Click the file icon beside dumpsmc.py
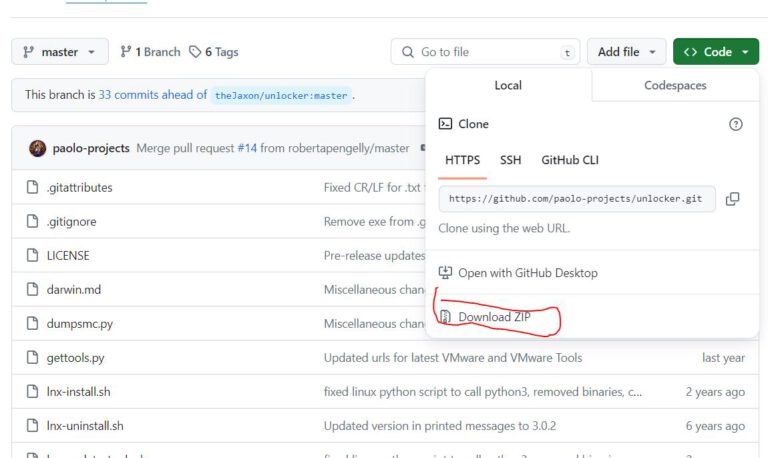The width and height of the screenshot is (768, 458). click(x=32, y=323)
